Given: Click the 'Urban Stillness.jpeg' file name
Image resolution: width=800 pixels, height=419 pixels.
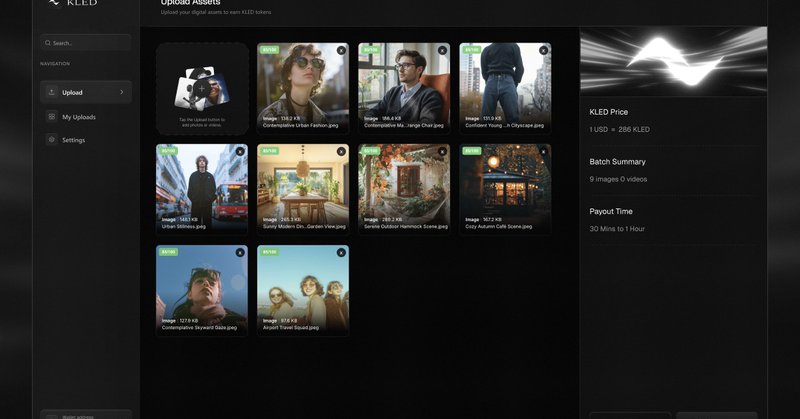Looking at the screenshot, I should pos(184,226).
